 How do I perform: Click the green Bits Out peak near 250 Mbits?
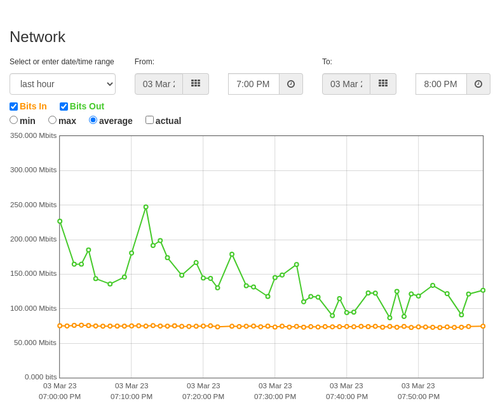[x=146, y=207]
